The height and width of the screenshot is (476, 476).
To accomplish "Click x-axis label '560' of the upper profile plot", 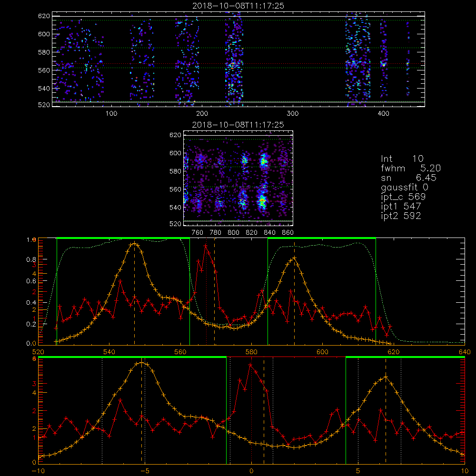I will (180, 352).
